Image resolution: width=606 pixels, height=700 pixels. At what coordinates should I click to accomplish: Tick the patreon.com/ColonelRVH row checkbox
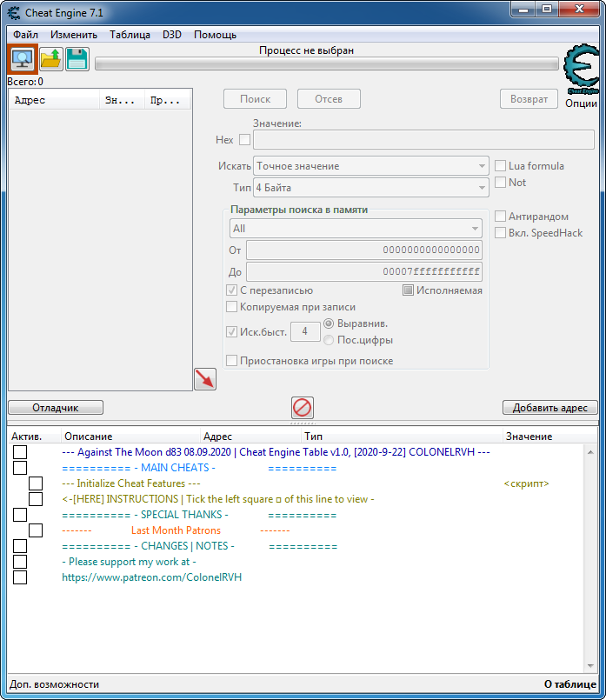coord(20,577)
